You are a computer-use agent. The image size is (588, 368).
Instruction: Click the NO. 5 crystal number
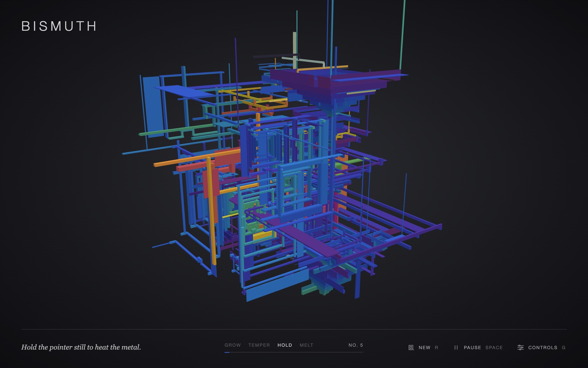[356, 345]
